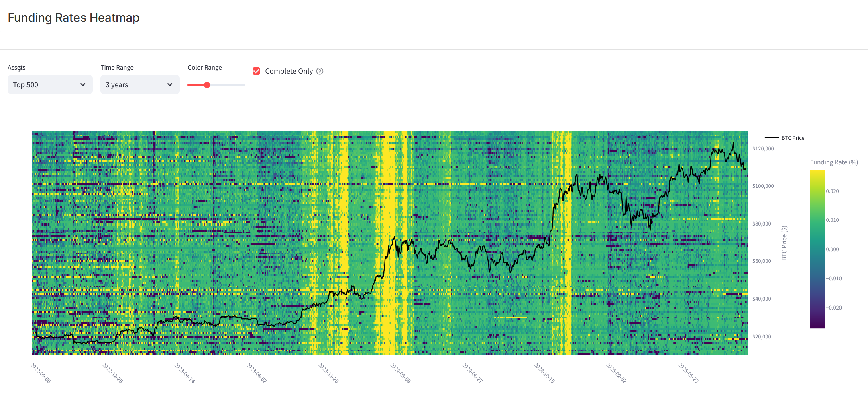Click the 2024-03-09 date label on the x-axis
The image size is (868, 408).
tap(400, 373)
